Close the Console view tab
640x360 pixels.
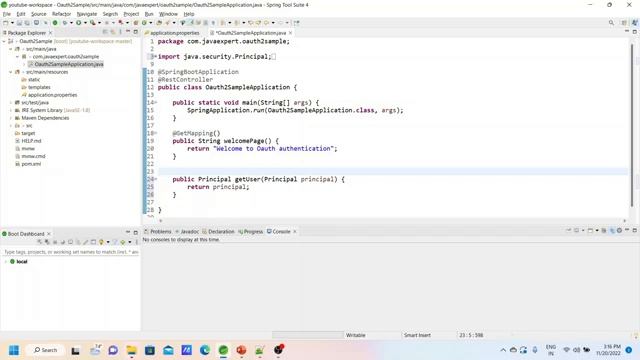tap(295, 231)
